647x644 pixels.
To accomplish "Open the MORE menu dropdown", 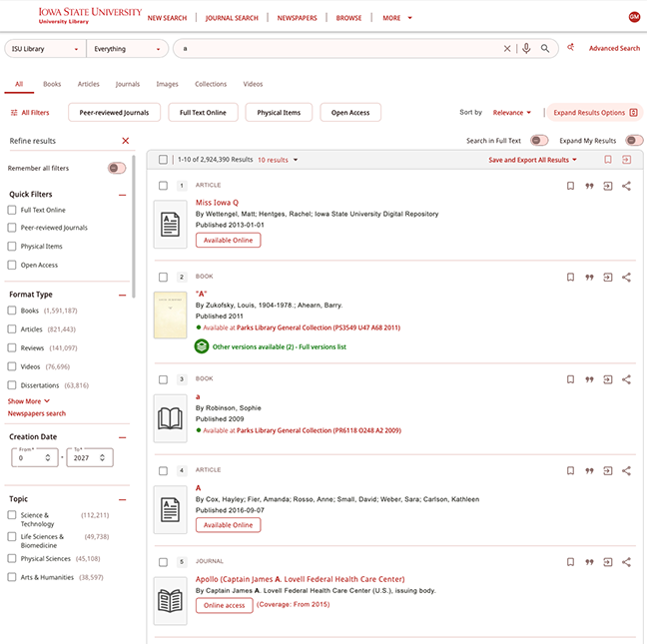I will 397,18.
